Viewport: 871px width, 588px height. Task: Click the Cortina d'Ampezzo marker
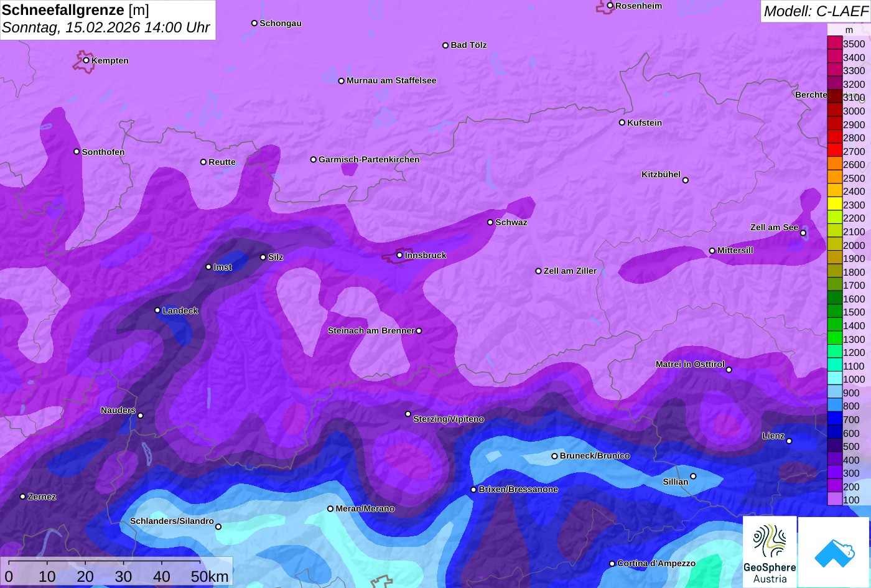pyautogui.click(x=612, y=564)
